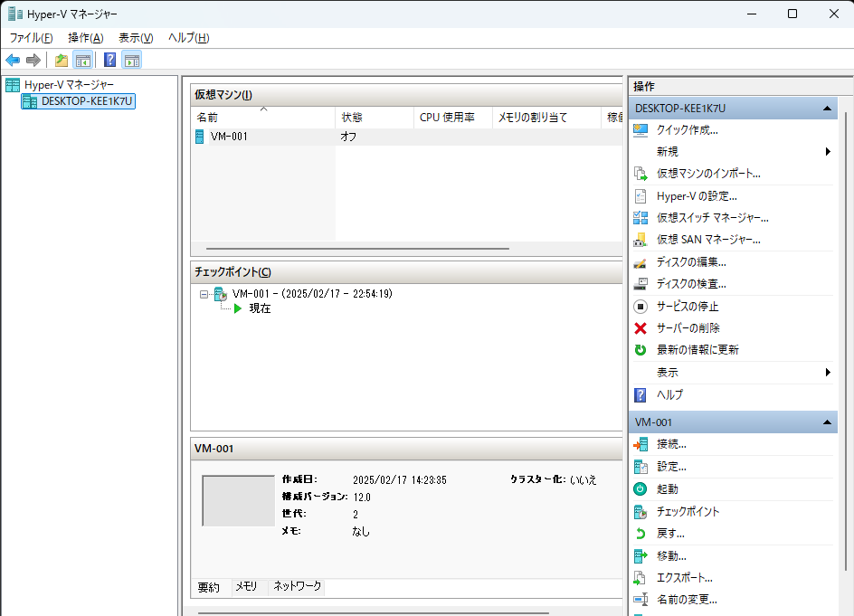This screenshot has height=616, width=854.
Task: Click the 仮想 SAN マネージャー icon
Action: click(x=640, y=240)
